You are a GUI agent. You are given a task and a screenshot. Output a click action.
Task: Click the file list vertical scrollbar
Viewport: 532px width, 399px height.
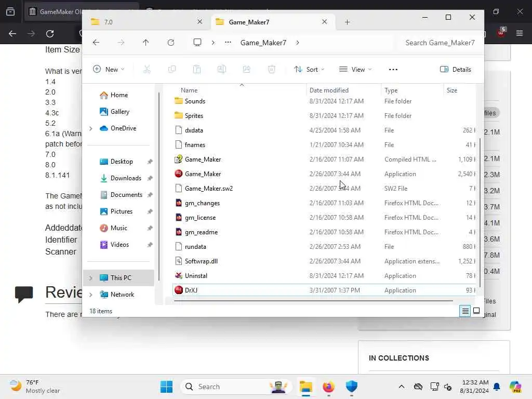click(480, 212)
